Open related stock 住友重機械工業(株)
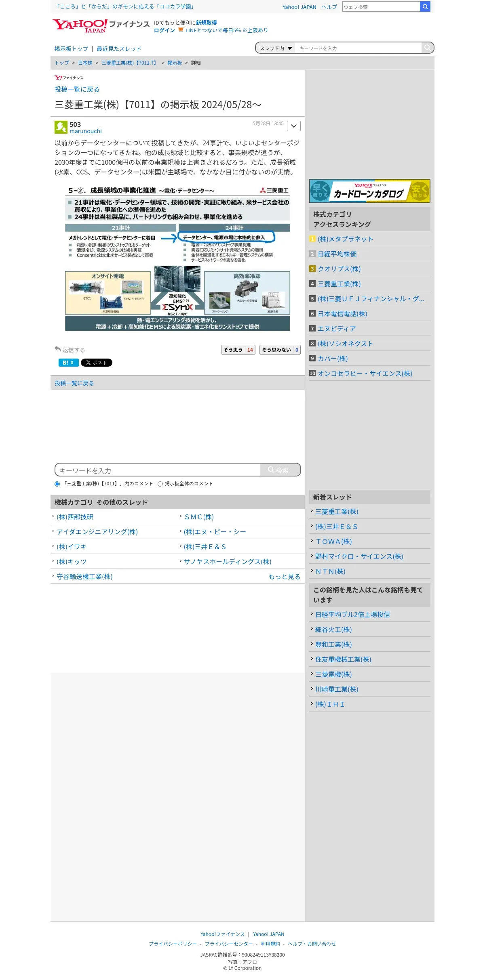The width and height of the screenshot is (485, 980). tap(343, 659)
